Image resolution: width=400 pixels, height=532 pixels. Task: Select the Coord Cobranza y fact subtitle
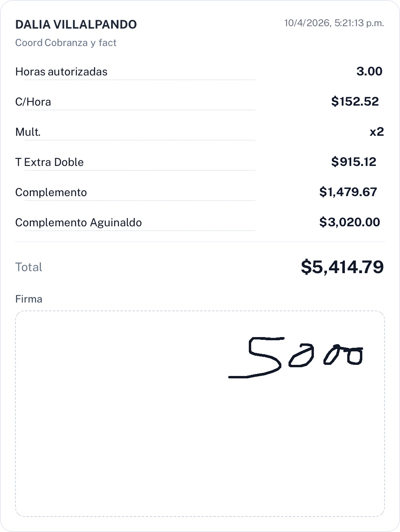point(66,43)
